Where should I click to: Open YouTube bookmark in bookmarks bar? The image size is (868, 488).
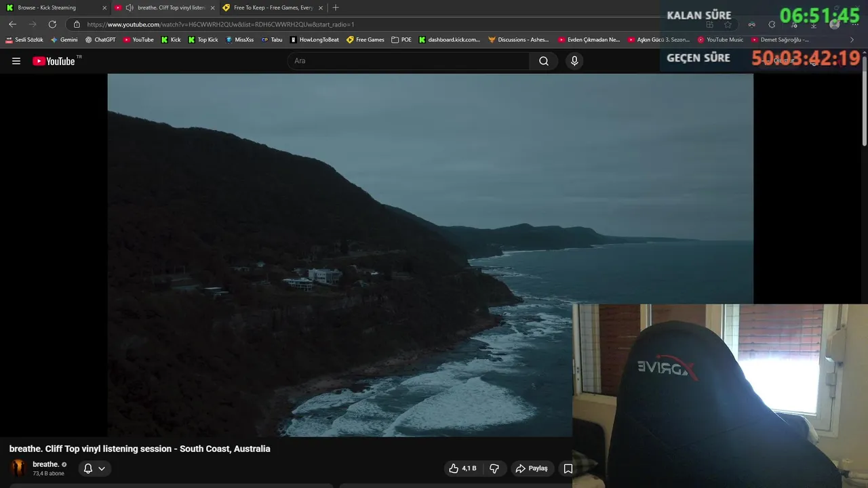pos(138,40)
